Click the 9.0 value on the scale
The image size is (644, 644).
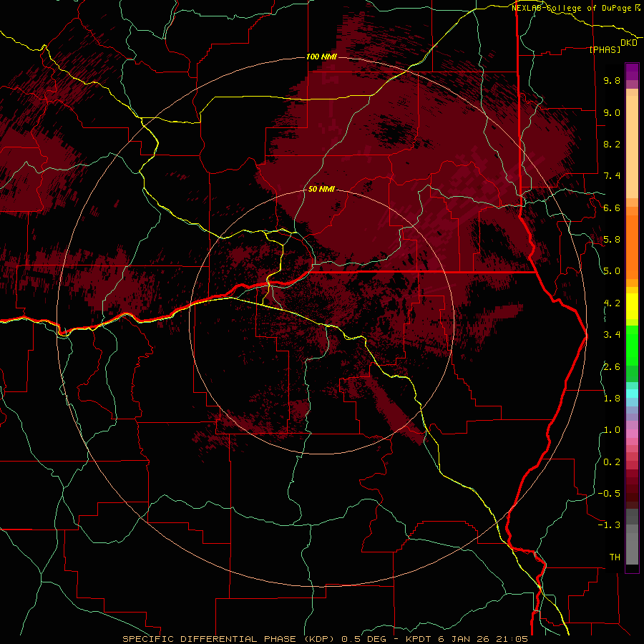tap(612, 112)
